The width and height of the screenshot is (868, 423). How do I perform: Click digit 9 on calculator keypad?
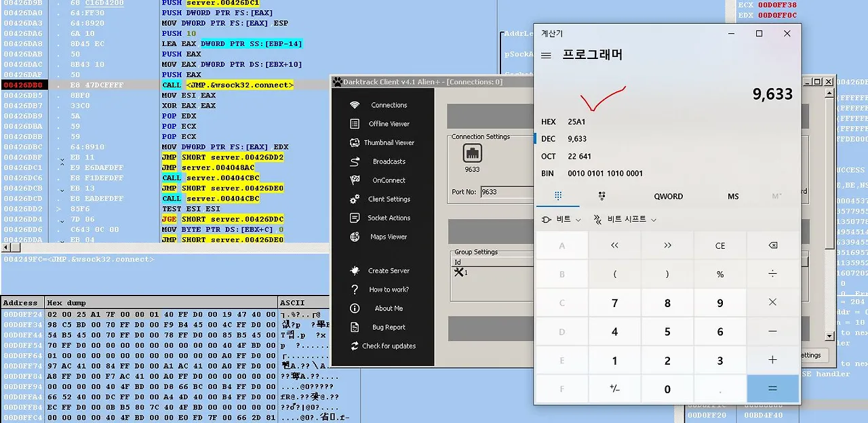[x=720, y=303]
